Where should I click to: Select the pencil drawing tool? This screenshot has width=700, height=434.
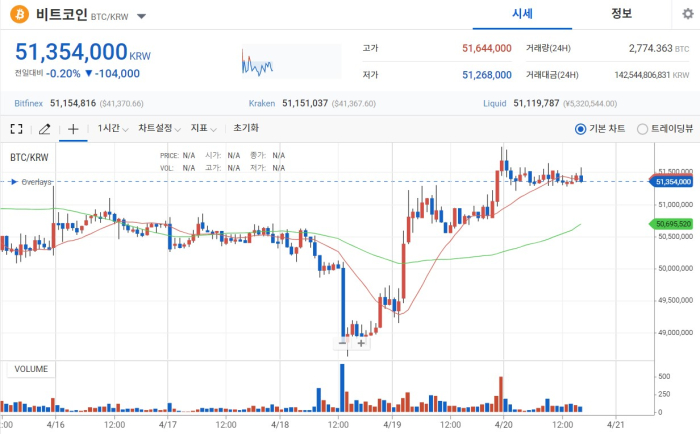point(44,128)
